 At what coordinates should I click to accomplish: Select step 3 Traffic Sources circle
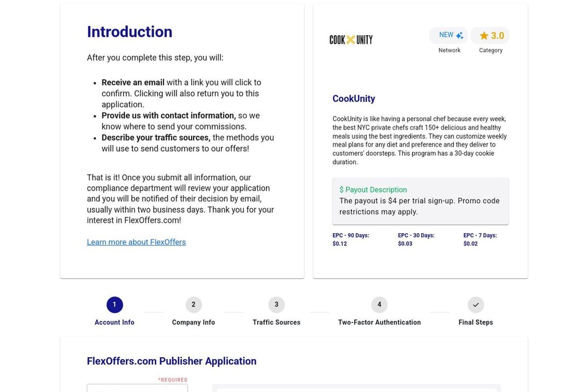(276, 305)
